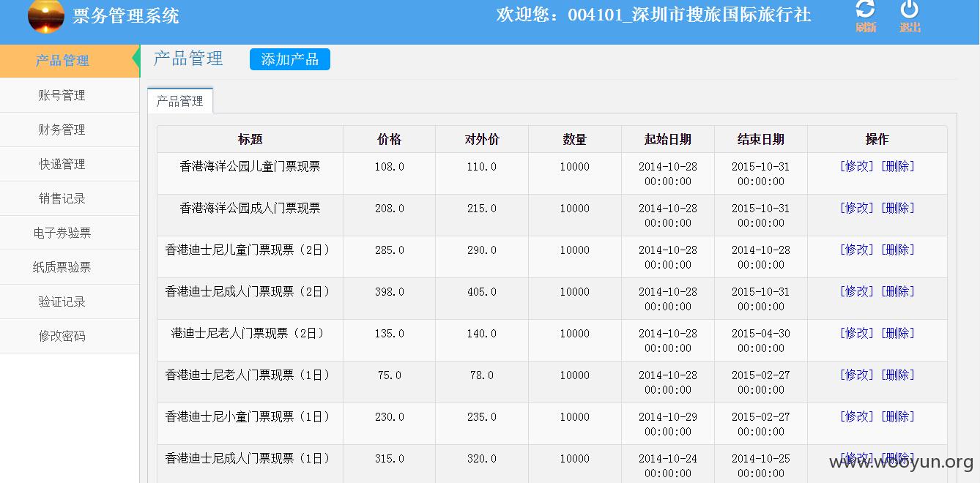
Task: Click title 香港海洋公园儿童门票现票
Action: coord(250,166)
